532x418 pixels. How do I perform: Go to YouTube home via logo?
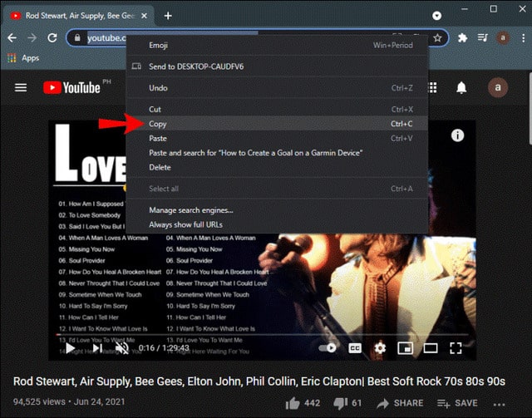72,88
